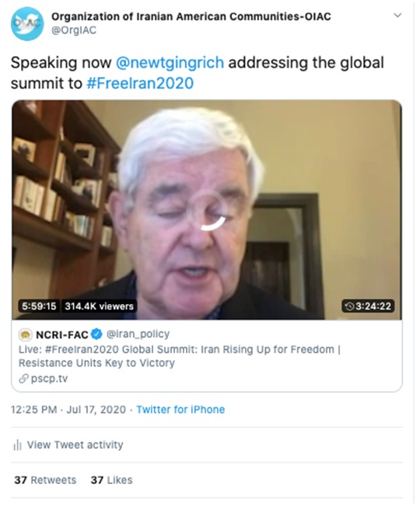Screen dimensions: 420x505
Task: Open the NCRI-FAC account avatar icon
Action: [25, 335]
